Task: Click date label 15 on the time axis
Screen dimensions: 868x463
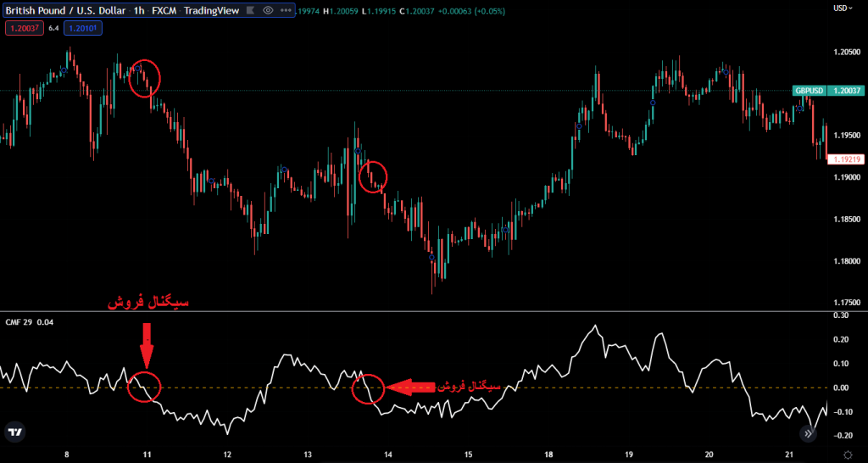Action: [468, 455]
